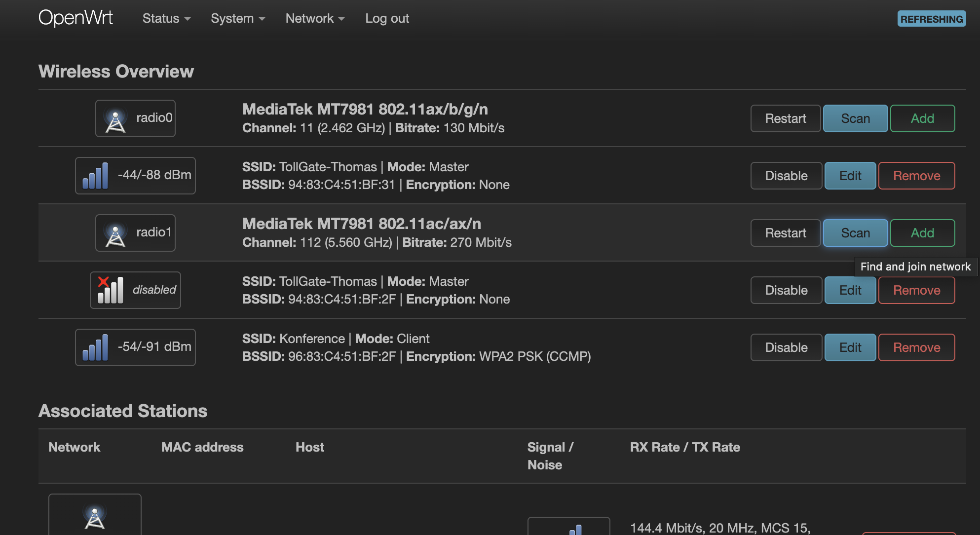Image resolution: width=980 pixels, height=535 pixels.
Task: Expand the System dropdown menu
Action: tap(238, 18)
